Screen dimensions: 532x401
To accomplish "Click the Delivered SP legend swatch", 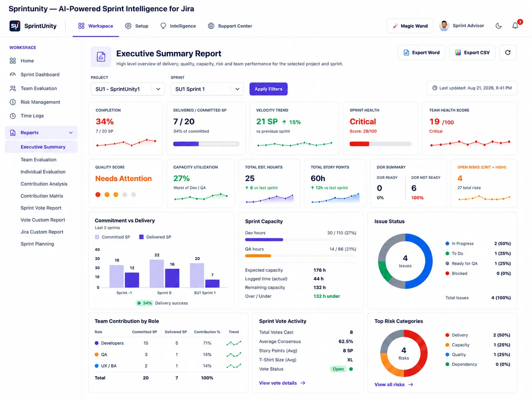I will [141, 237].
